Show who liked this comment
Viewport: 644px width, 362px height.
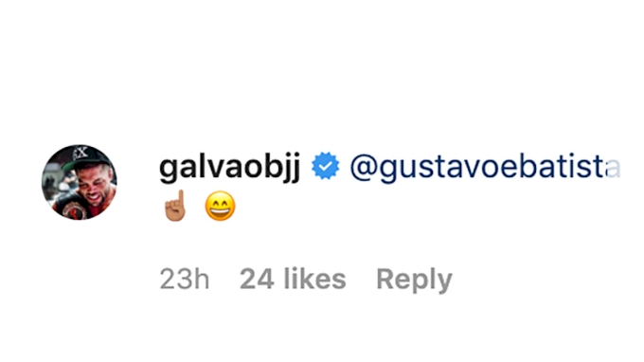tap(293, 279)
